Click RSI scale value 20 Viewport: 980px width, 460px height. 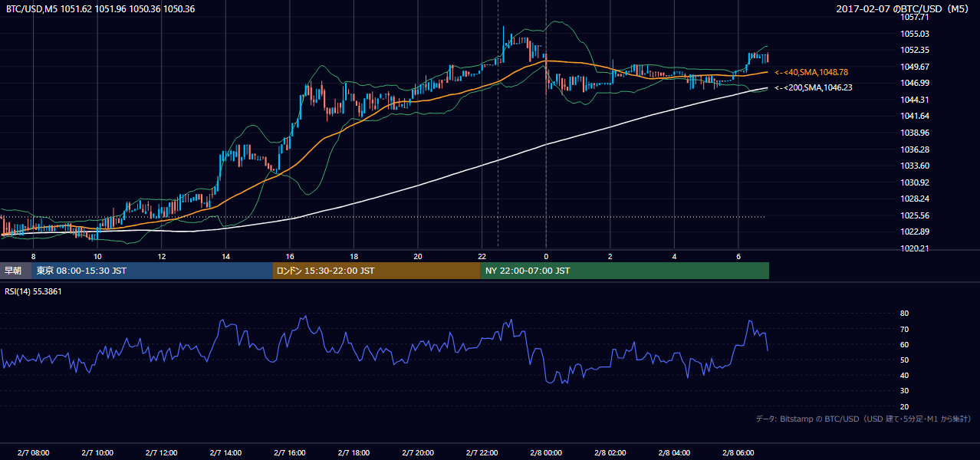tap(905, 406)
